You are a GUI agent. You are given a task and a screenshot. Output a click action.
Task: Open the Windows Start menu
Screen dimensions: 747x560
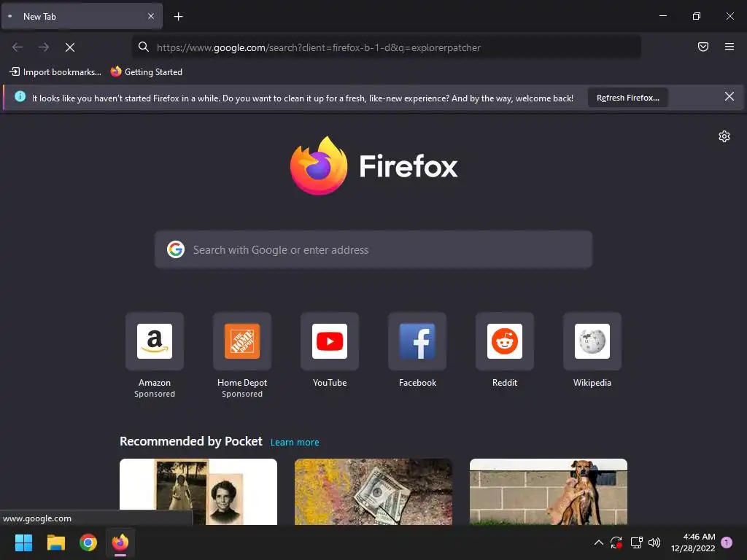pos(23,542)
